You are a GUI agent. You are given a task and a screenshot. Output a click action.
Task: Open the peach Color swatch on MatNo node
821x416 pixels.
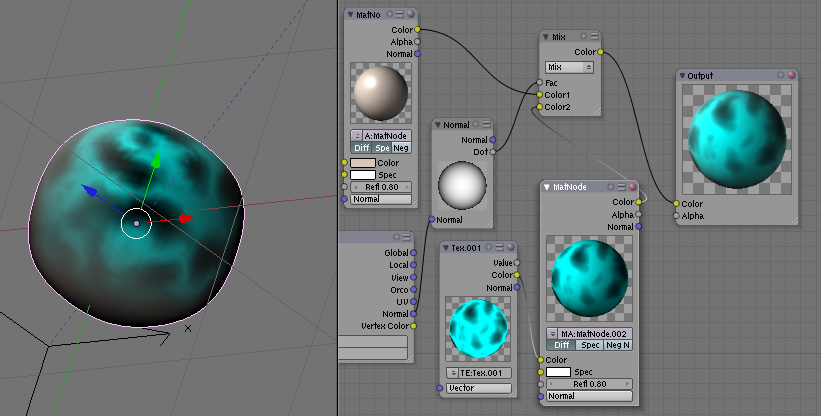362,162
